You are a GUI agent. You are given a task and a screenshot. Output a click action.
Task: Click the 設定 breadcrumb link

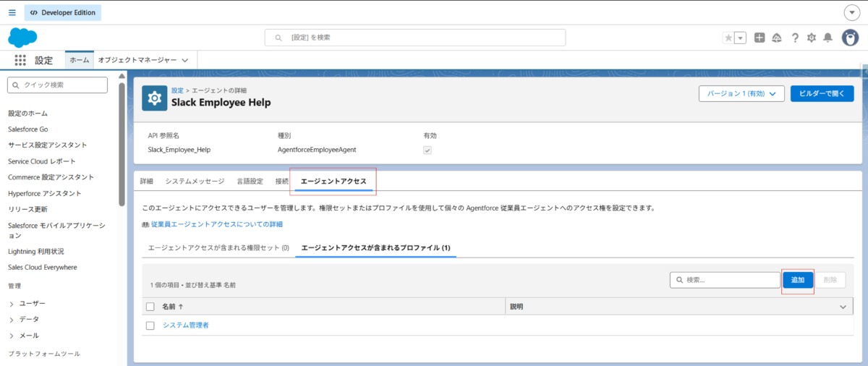tap(177, 90)
